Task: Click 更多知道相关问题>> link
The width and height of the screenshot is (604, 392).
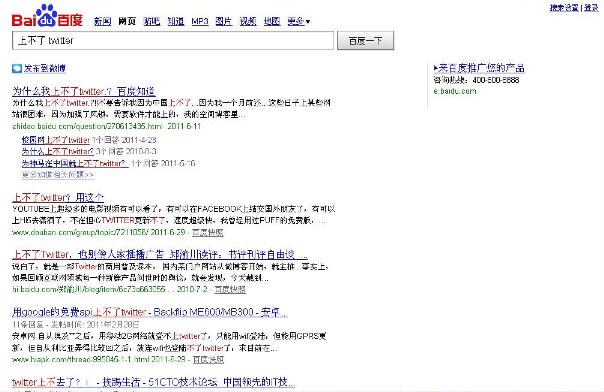Action: (x=58, y=175)
